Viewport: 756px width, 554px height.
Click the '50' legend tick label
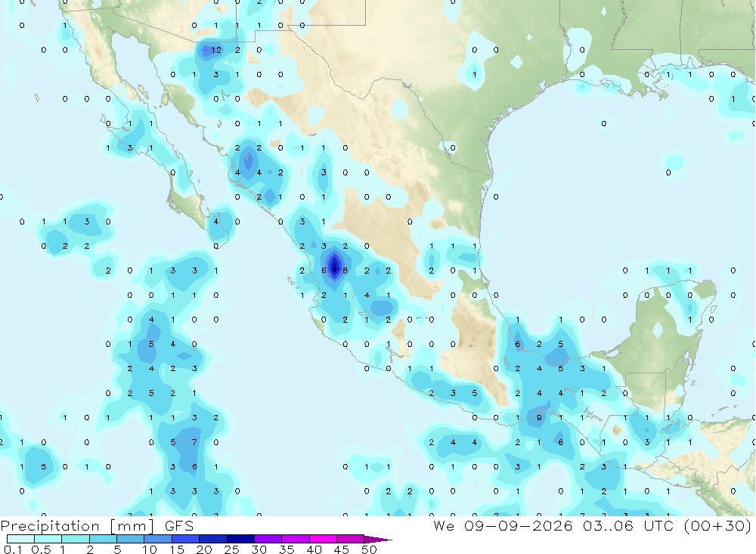tap(369, 549)
